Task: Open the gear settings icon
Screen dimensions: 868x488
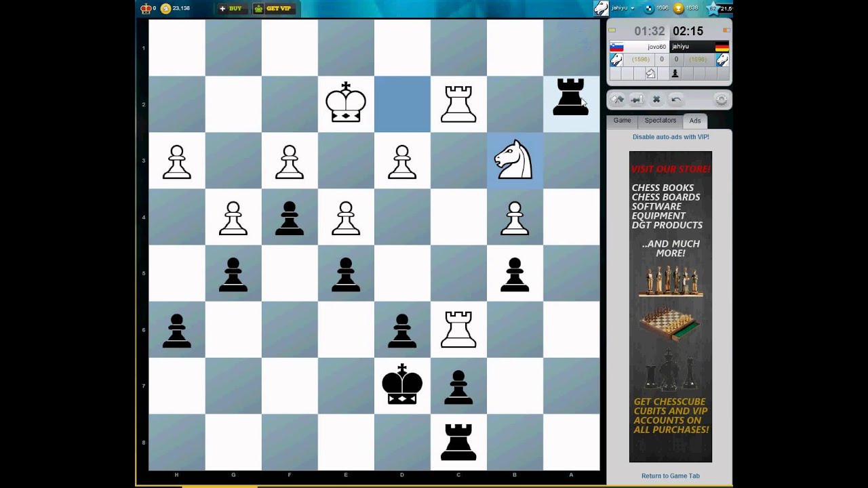Action: point(722,100)
